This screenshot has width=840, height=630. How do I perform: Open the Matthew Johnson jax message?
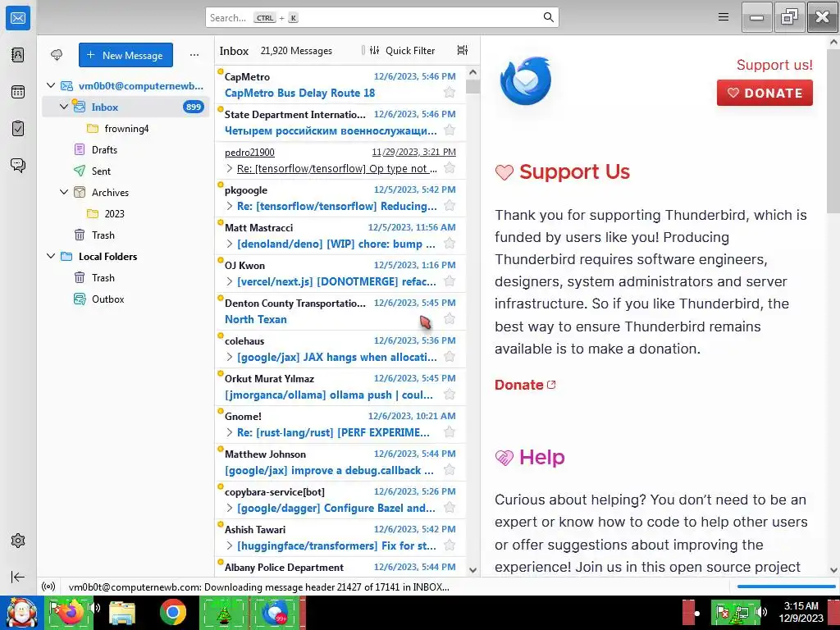coord(340,463)
